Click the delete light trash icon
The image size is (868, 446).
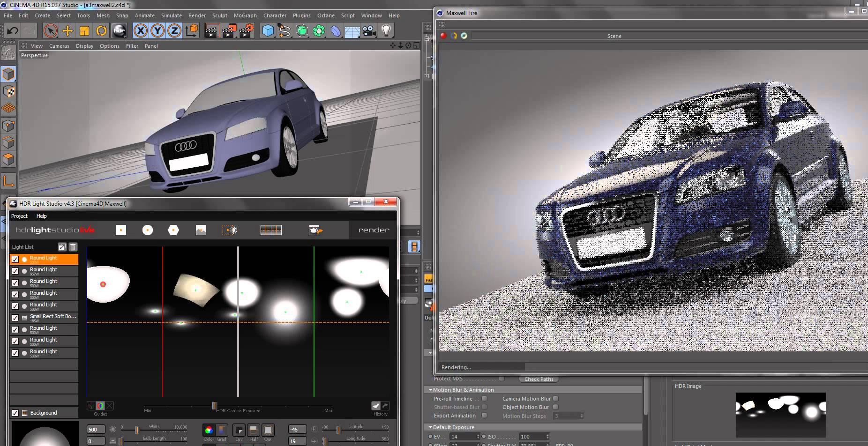pyautogui.click(x=73, y=247)
